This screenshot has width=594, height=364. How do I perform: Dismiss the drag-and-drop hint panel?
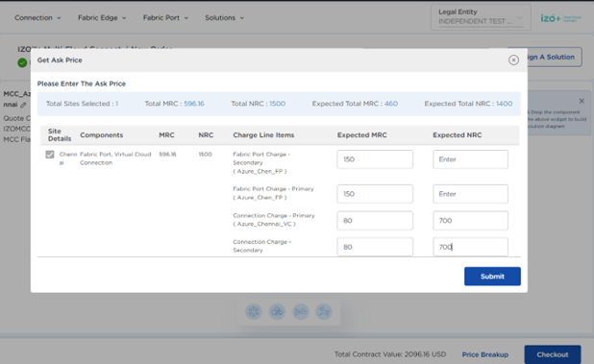[582, 101]
